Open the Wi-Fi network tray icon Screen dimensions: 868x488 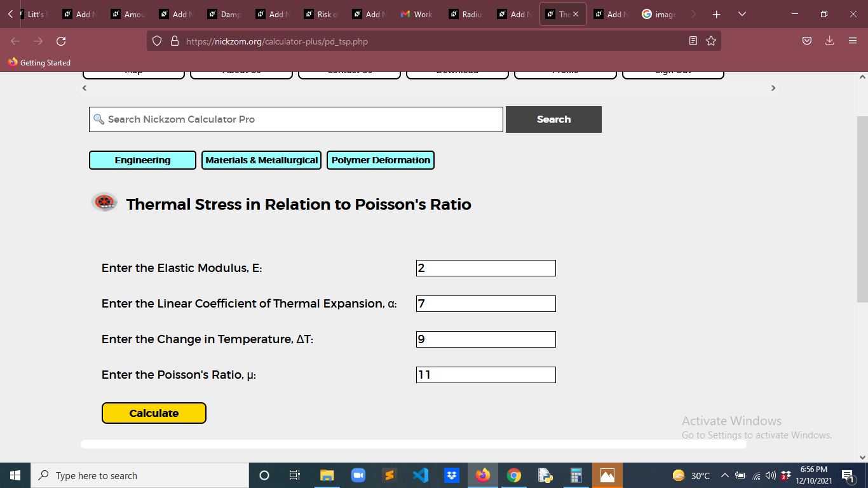pos(756,475)
